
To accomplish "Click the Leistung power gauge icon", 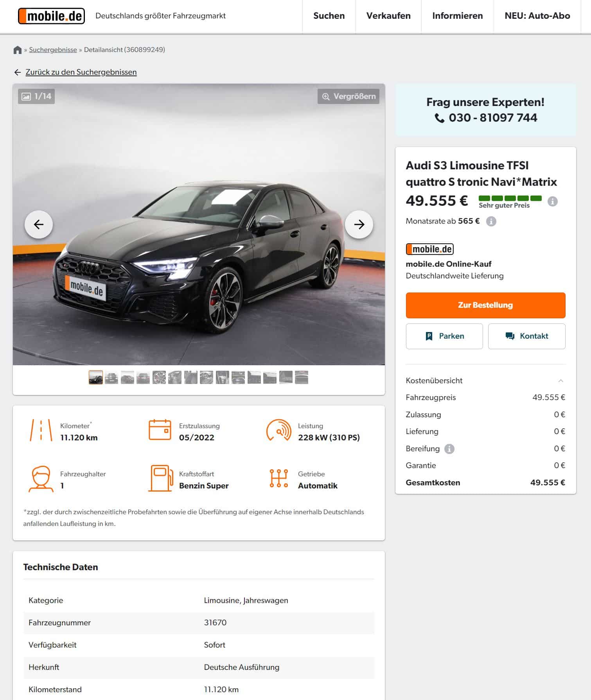I will 279,430.
